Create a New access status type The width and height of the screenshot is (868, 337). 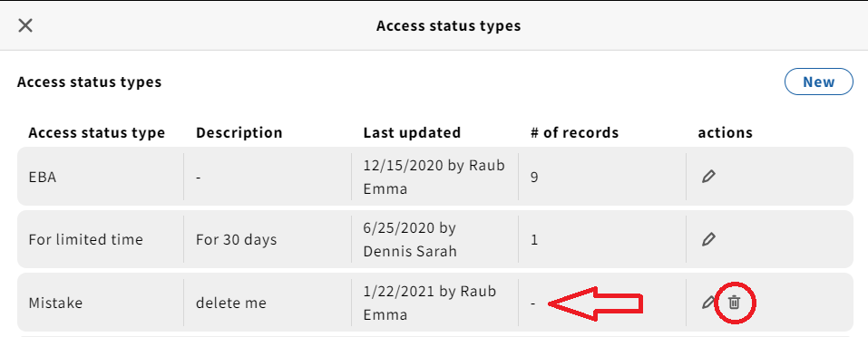pos(819,82)
